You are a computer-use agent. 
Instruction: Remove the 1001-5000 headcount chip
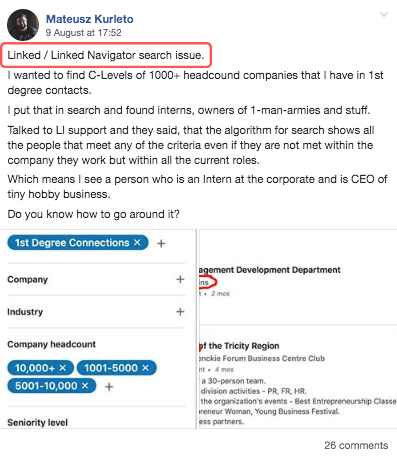145,368
